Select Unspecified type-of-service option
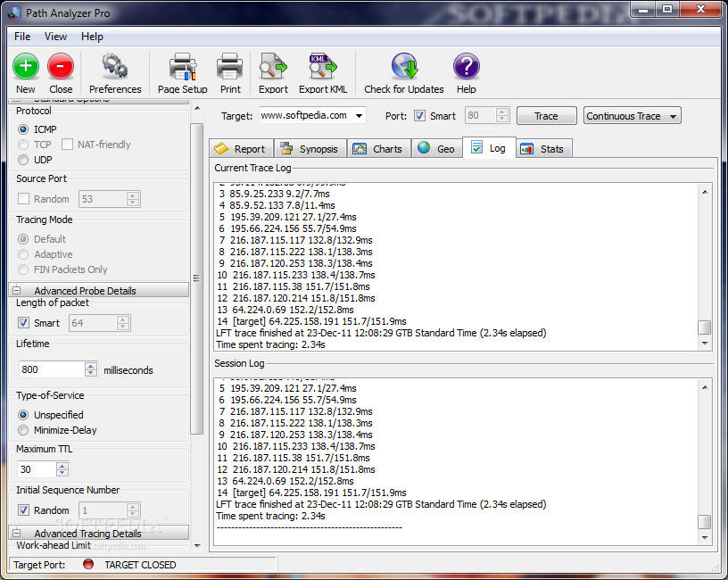The width and height of the screenshot is (728, 580). pyautogui.click(x=23, y=415)
